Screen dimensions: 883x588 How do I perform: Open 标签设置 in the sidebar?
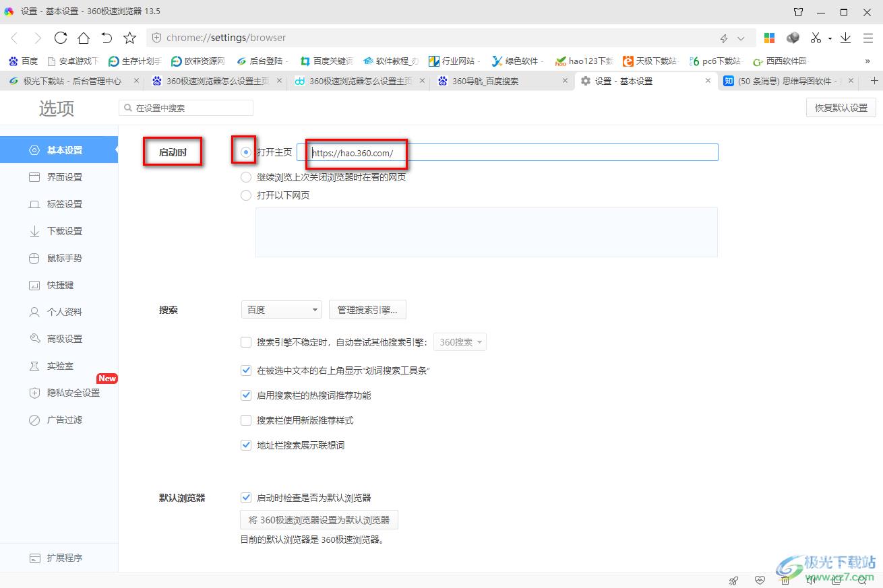pos(59,204)
